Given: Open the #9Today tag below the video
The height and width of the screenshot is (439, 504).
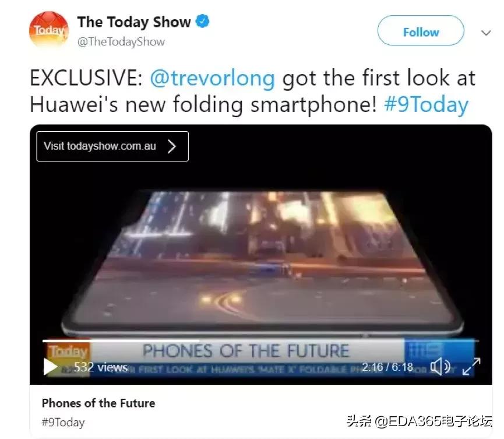Looking at the screenshot, I should [63, 422].
